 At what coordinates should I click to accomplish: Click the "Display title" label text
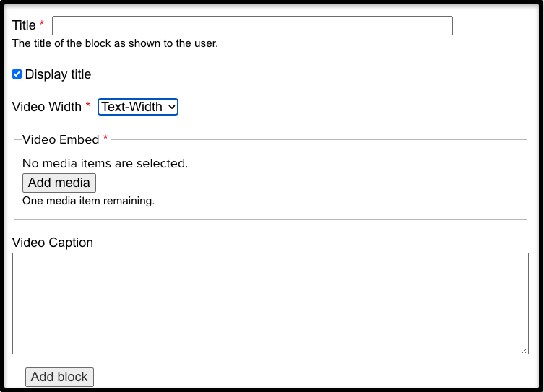point(58,74)
